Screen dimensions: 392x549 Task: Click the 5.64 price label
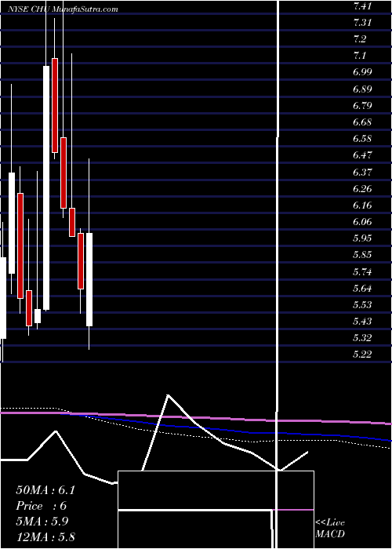click(x=362, y=289)
